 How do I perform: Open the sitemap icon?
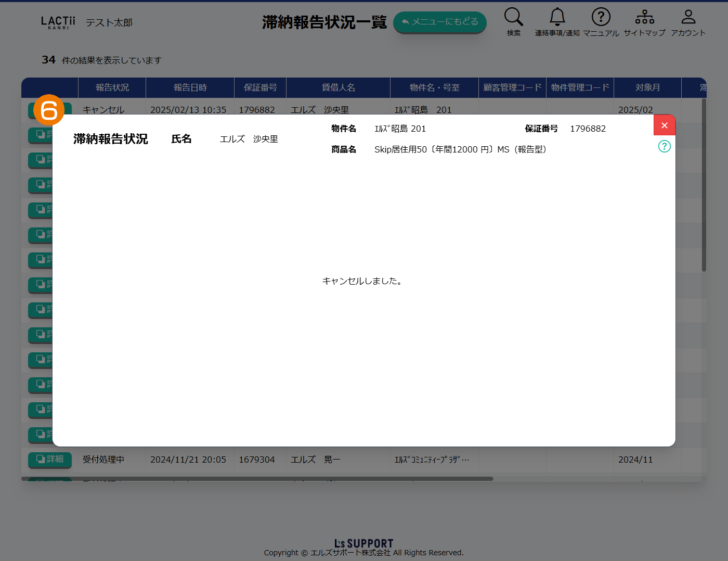tap(644, 17)
